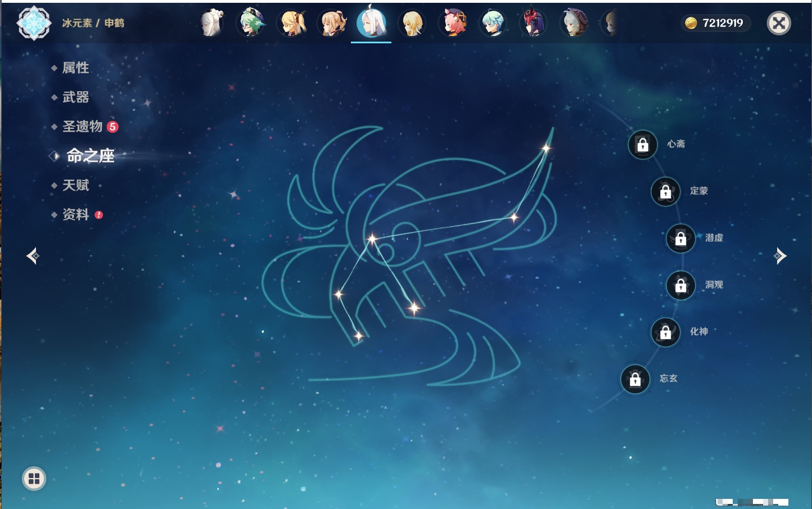Select Diona's pink-haired avatar

(453, 23)
